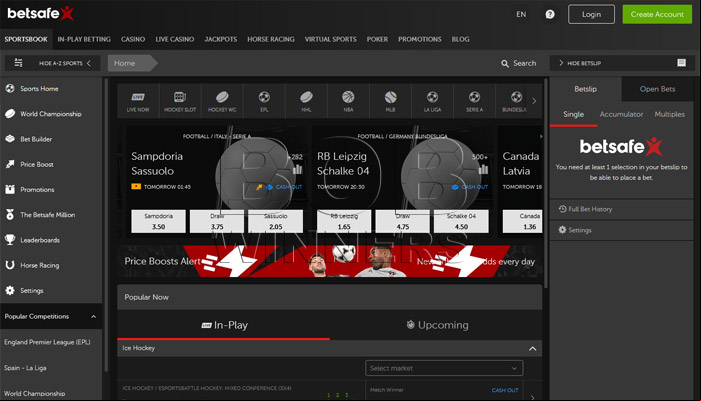Open the Poker menu item
The height and width of the screenshot is (401, 701).
coord(377,39)
